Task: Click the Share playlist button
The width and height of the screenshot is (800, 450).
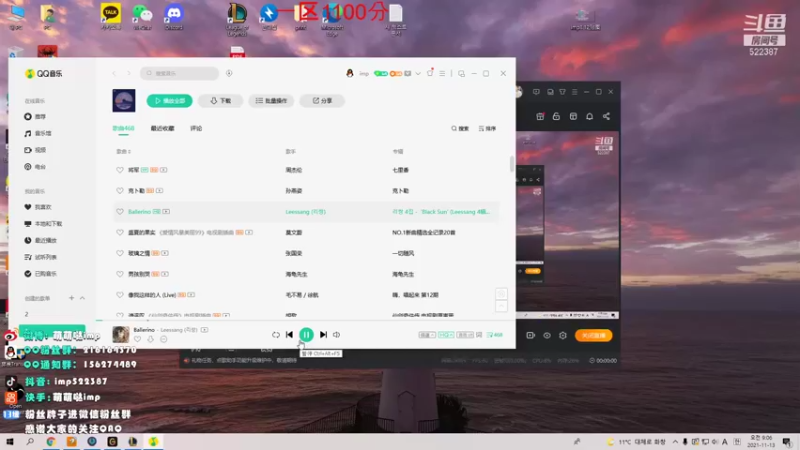Action: pyautogui.click(x=322, y=101)
